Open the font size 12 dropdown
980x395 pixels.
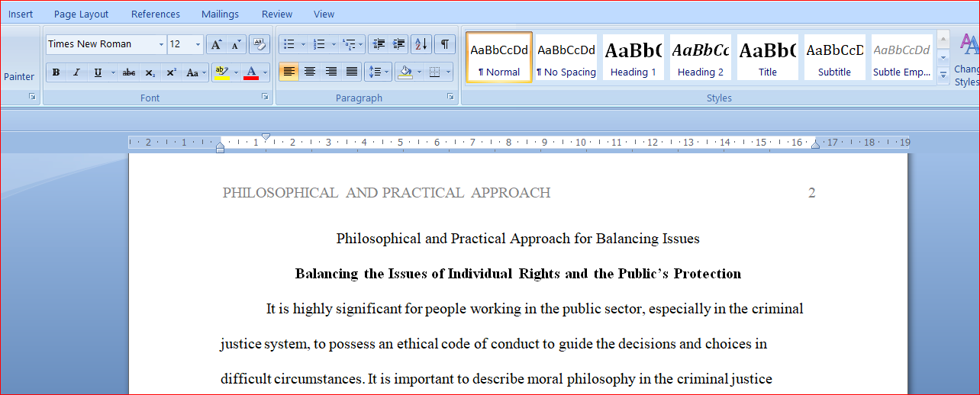pos(198,44)
